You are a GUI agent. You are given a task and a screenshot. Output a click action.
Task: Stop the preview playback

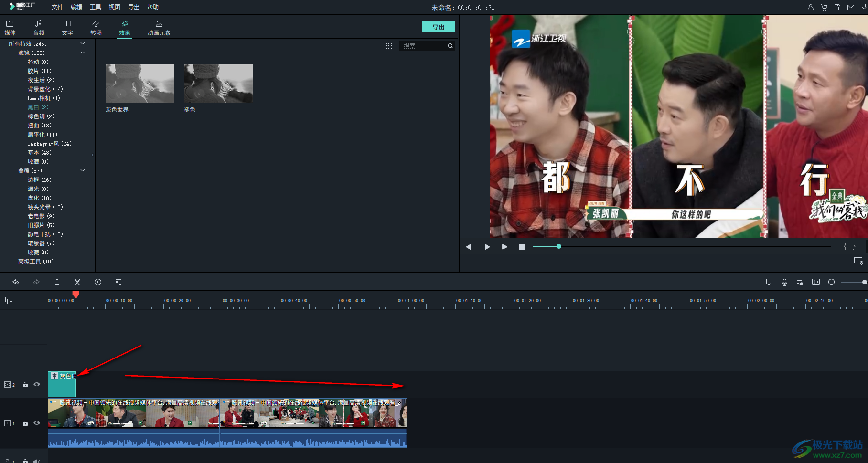[522, 247]
